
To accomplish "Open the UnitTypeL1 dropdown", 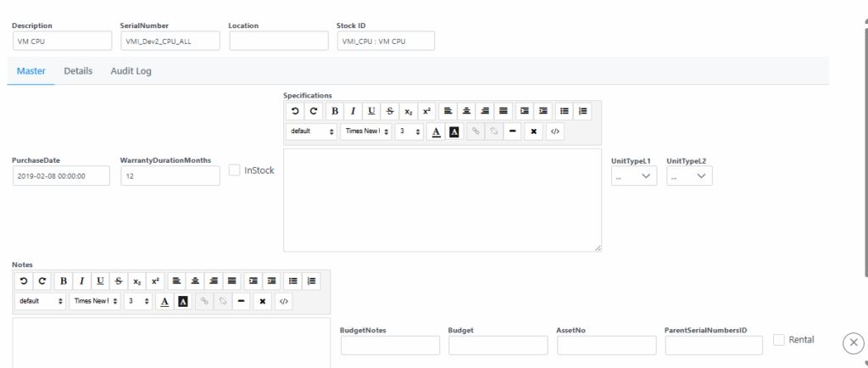I will click(634, 176).
